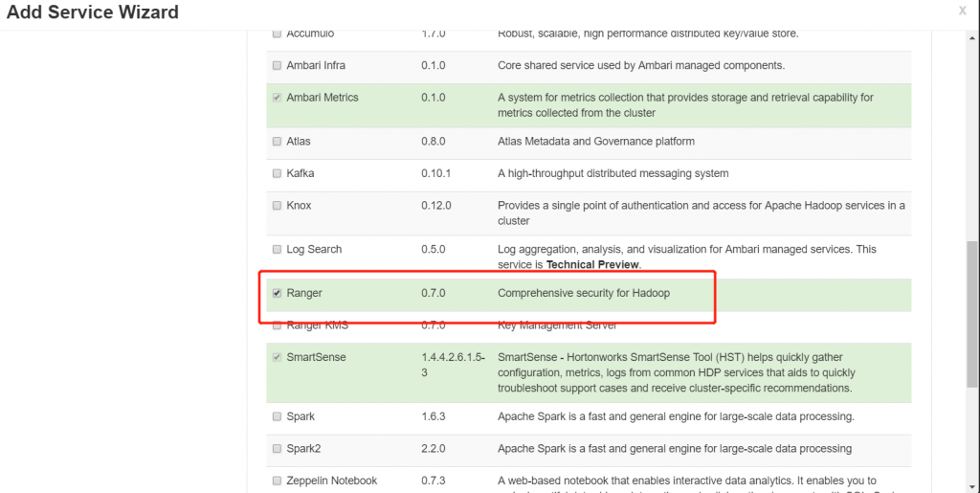Click the SmartSense service name
This screenshot has width=980, height=493.
tap(316, 357)
